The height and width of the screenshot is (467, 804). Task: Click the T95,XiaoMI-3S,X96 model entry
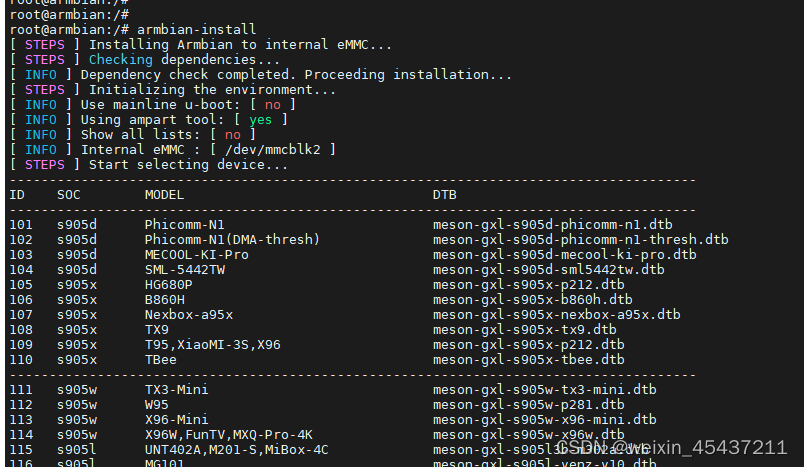pos(212,344)
